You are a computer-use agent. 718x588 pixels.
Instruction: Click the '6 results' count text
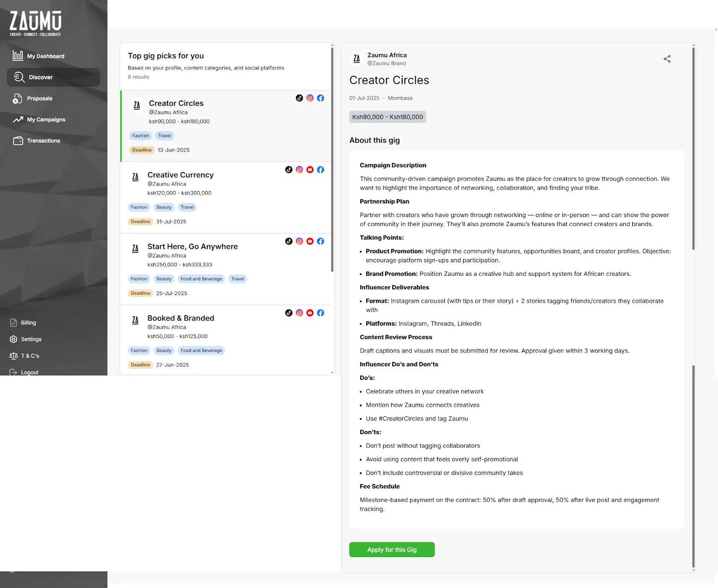point(138,77)
